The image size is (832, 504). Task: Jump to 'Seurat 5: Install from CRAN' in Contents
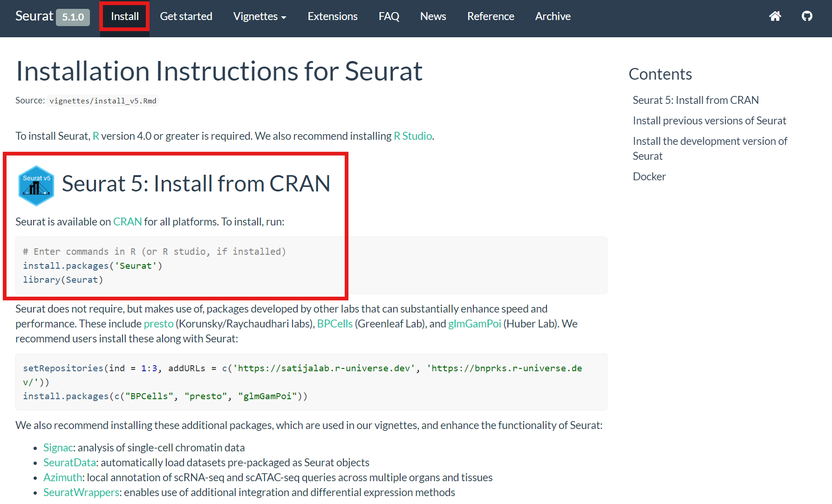tap(696, 100)
